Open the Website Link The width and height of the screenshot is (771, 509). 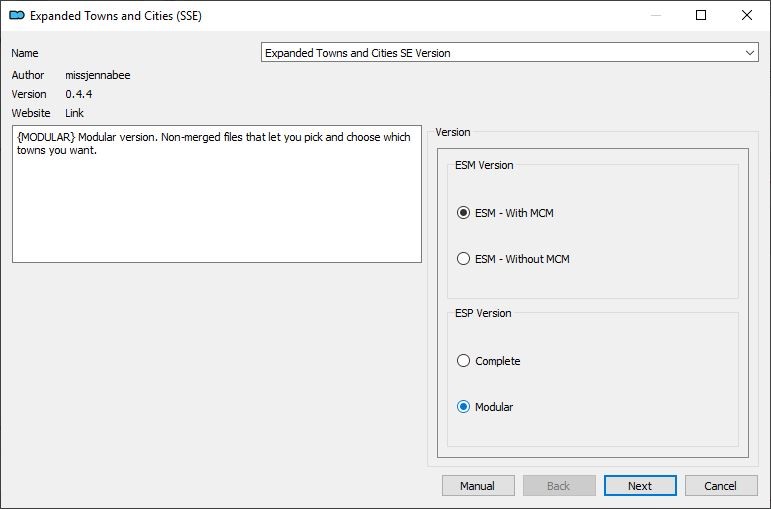[74, 113]
